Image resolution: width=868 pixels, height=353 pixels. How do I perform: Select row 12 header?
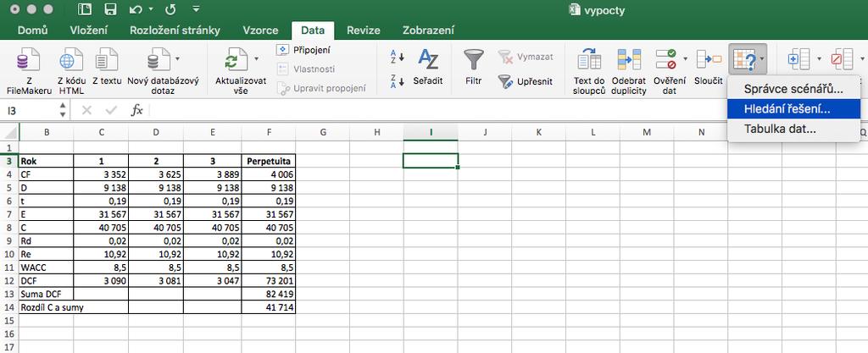coord(8,280)
